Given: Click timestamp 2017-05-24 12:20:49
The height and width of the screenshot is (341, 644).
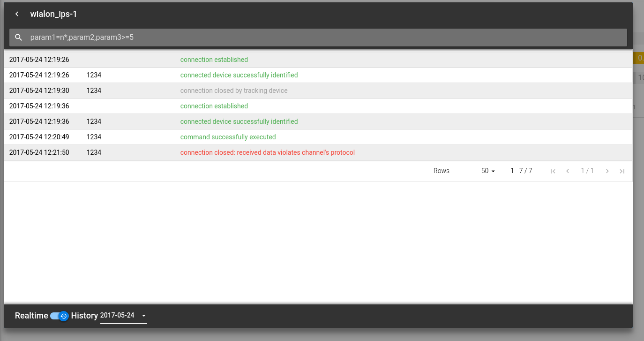Looking at the screenshot, I should [39, 137].
